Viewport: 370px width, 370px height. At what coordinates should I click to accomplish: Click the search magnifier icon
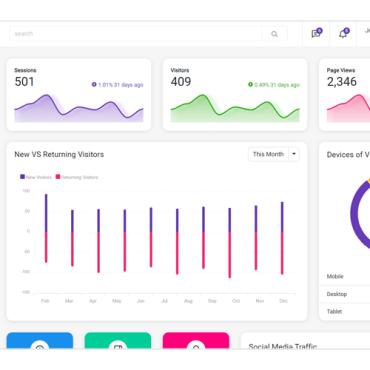(274, 34)
